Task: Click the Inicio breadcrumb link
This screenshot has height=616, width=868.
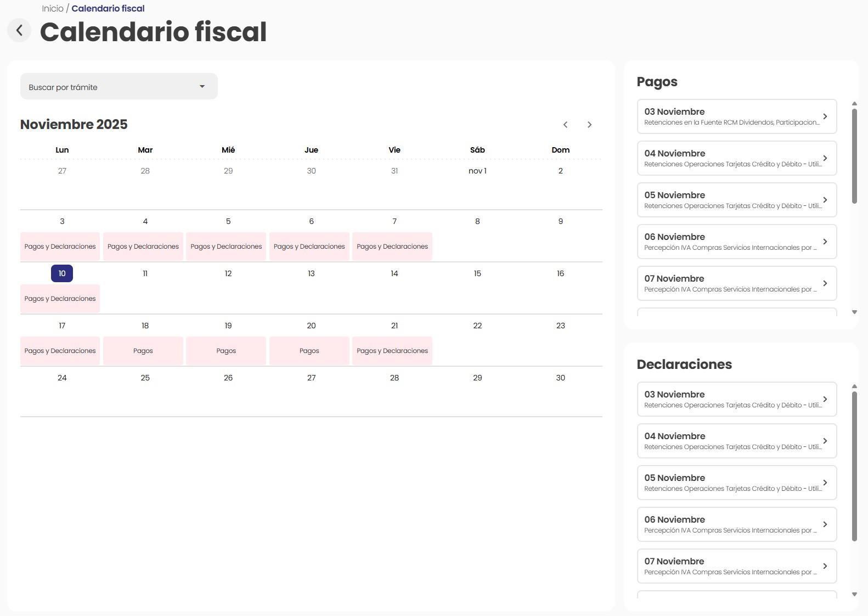Action: (53, 8)
